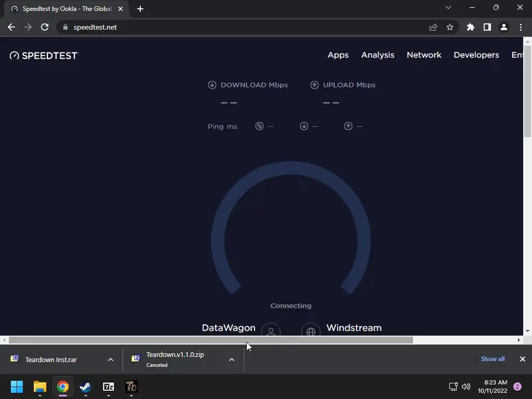Open the Teardown taskbar icon
The image size is (532, 399).
[131, 387]
